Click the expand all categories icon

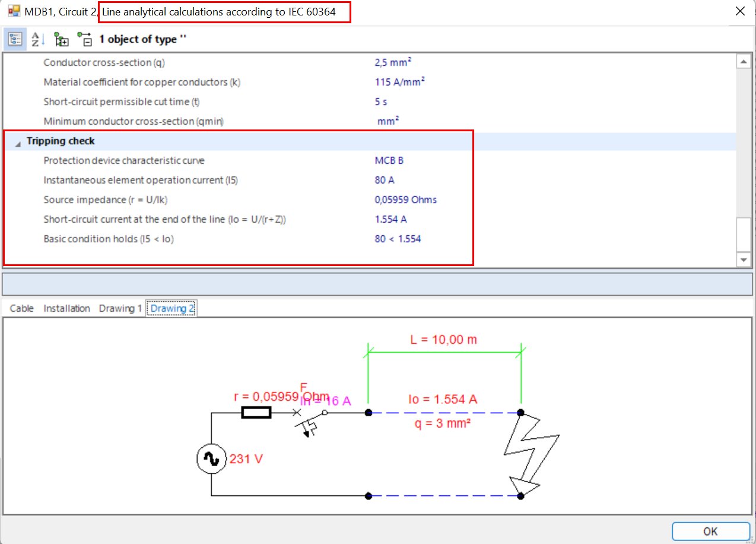tap(60, 39)
